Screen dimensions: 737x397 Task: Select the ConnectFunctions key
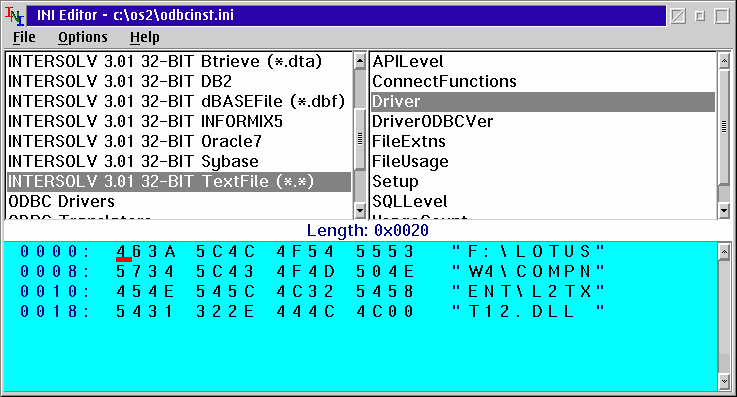(x=543, y=82)
